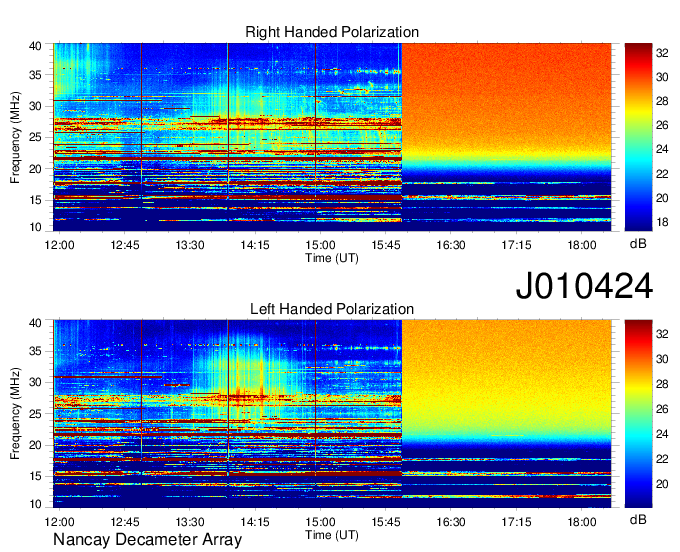Click "25" frequency tick of Right Handed plot

click(36, 137)
